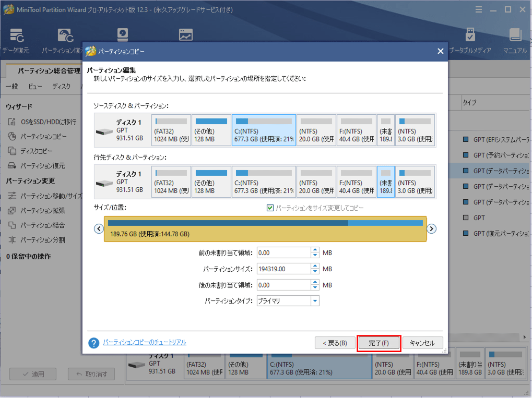532x398 pixels.
Task: Increase 後の未割り当て領域 with up stepper
Action: (315, 282)
